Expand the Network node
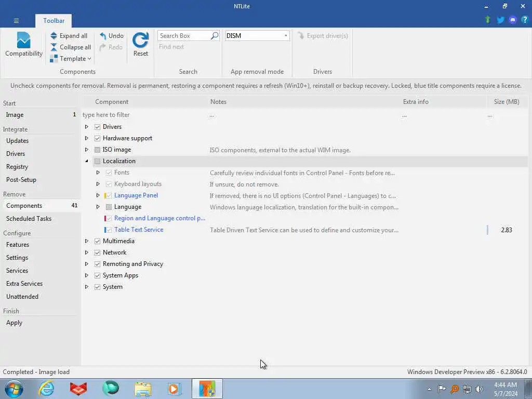The image size is (532, 399). point(87,252)
